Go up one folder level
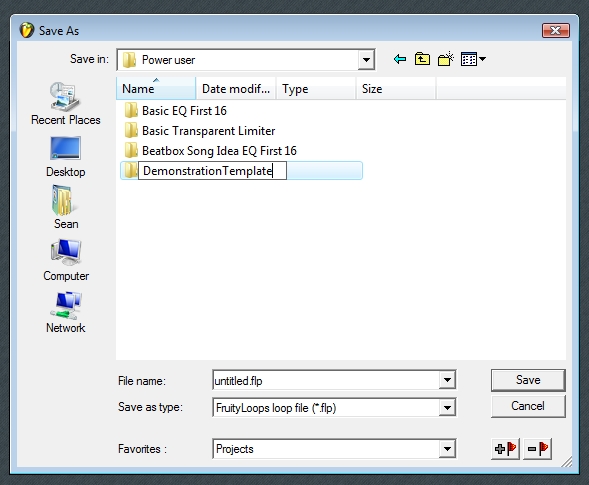The image size is (589, 485). (422, 59)
